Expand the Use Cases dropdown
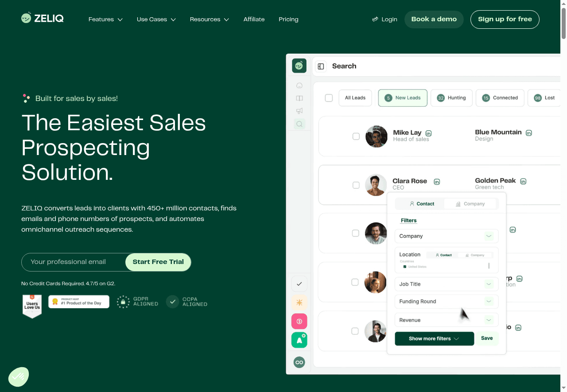The height and width of the screenshot is (392, 567). tap(156, 19)
